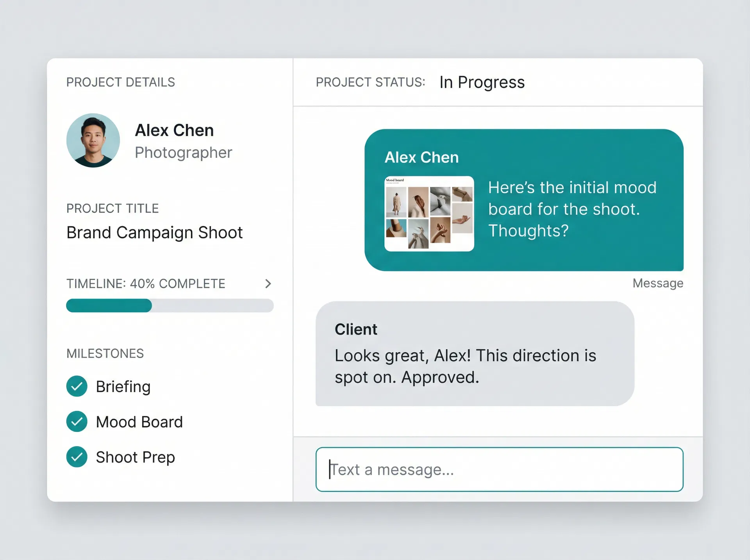The width and height of the screenshot is (750, 560).
Task: Open the Project Status dropdown showing In Progress
Action: click(482, 82)
